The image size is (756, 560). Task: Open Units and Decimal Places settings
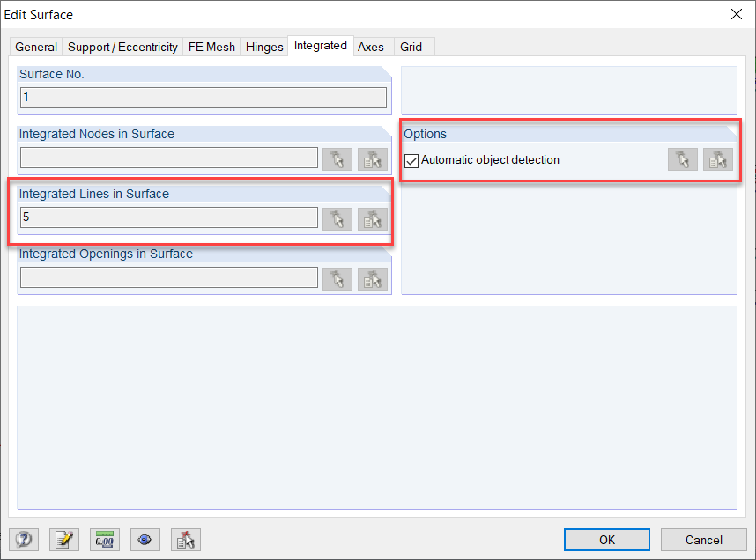(104, 540)
